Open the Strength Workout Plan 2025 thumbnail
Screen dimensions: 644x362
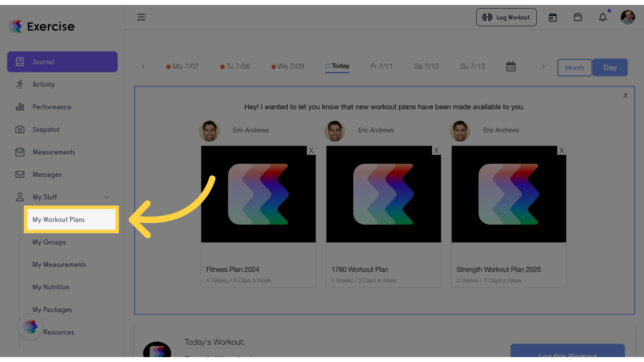click(x=509, y=194)
